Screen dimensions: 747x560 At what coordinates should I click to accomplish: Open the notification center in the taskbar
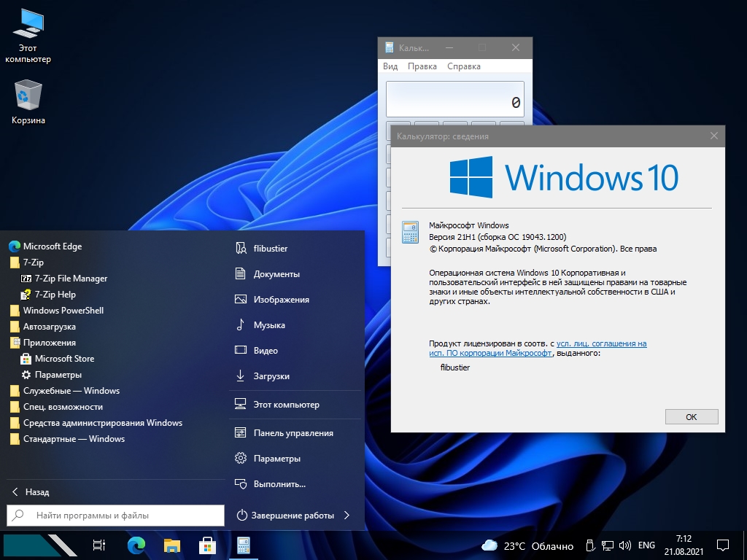723,545
